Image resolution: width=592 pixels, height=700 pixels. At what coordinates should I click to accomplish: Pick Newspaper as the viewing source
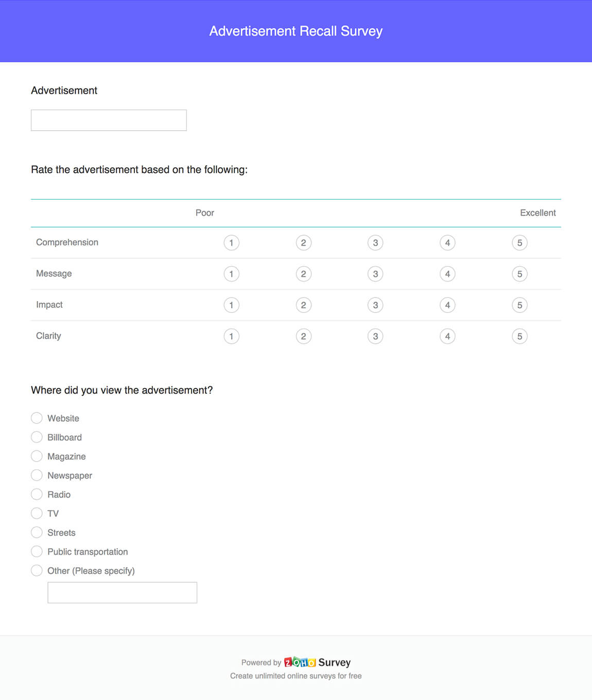[x=37, y=475]
